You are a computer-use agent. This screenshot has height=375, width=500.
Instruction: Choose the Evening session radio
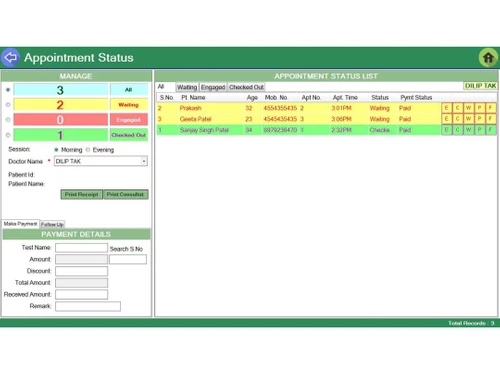88,150
